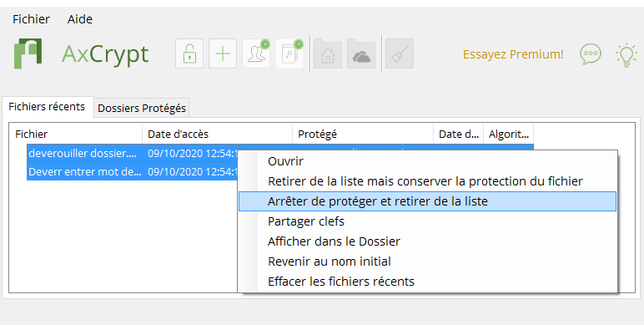Open the password manager notebook icon

point(289,54)
